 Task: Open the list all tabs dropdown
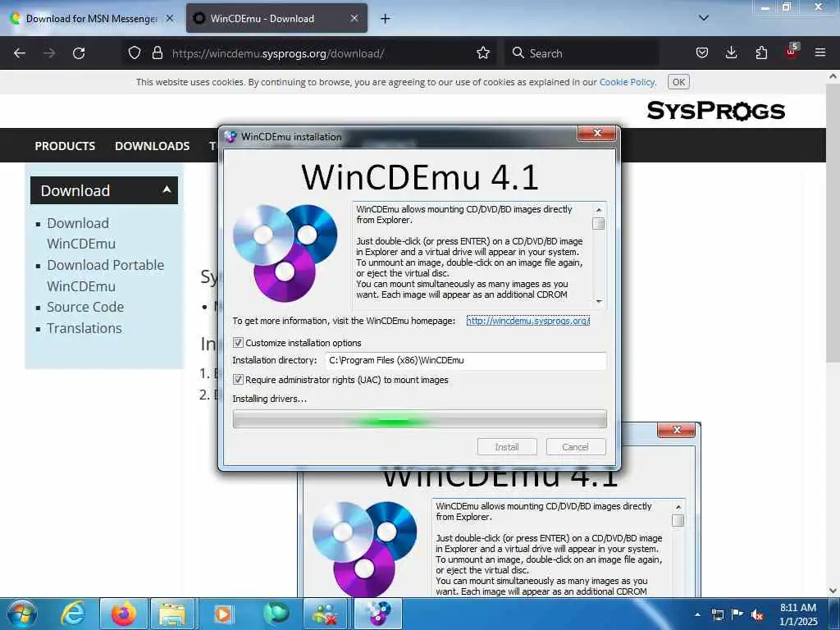[x=703, y=18]
